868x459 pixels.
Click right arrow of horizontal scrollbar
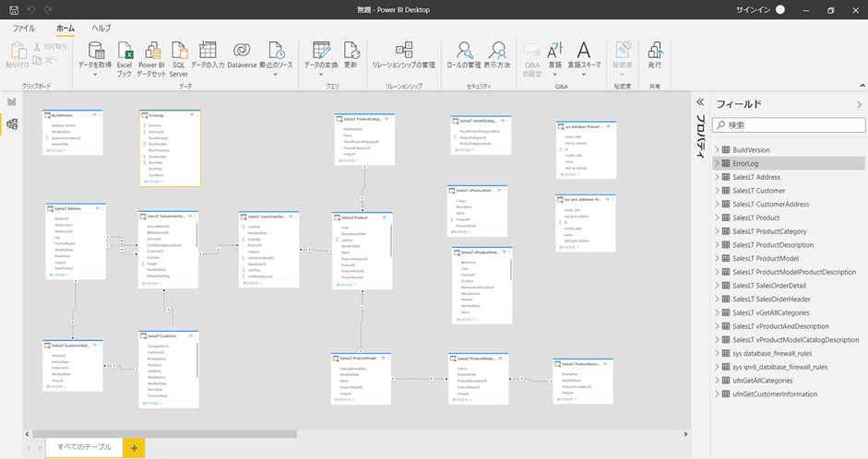[685, 434]
